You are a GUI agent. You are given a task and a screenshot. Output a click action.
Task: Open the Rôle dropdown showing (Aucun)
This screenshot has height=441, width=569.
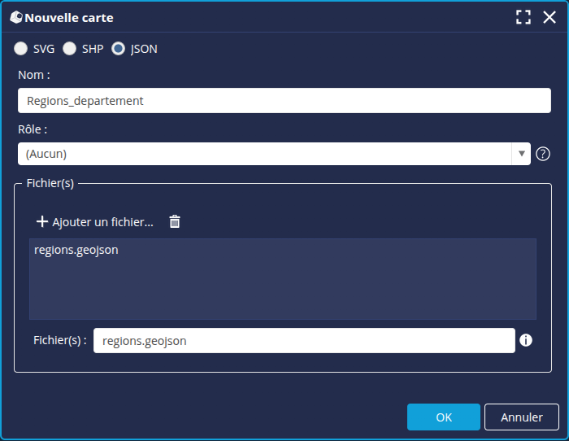[x=274, y=154]
